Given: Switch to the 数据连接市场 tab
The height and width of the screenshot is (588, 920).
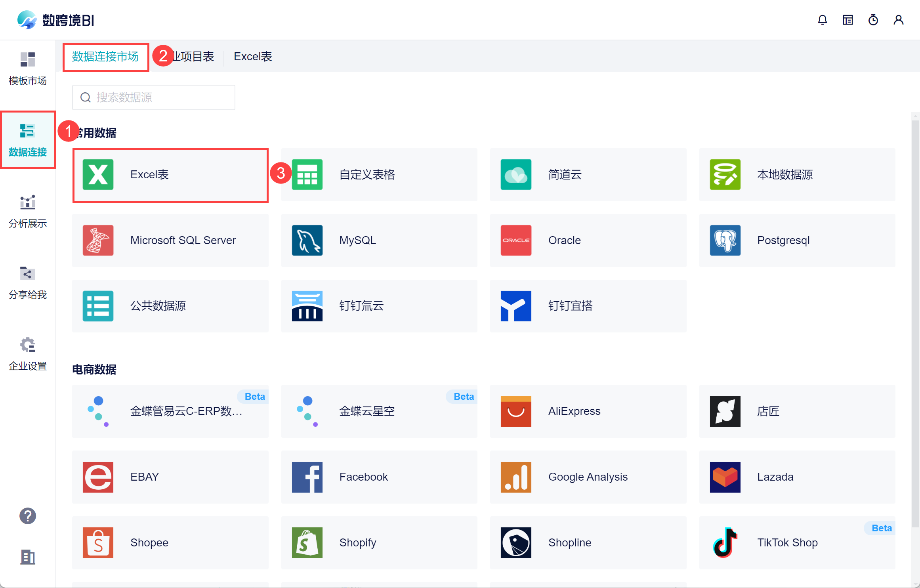Looking at the screenshot, I should [x=105, y=57].
